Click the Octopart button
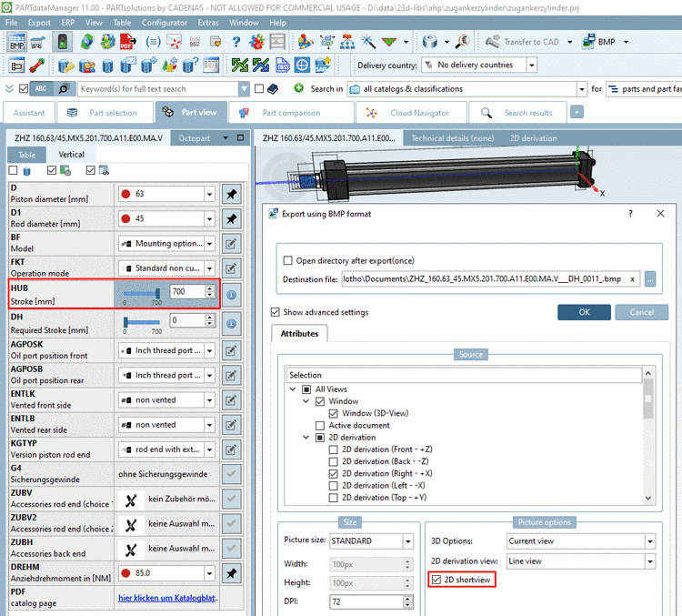 tap(194, 138)
